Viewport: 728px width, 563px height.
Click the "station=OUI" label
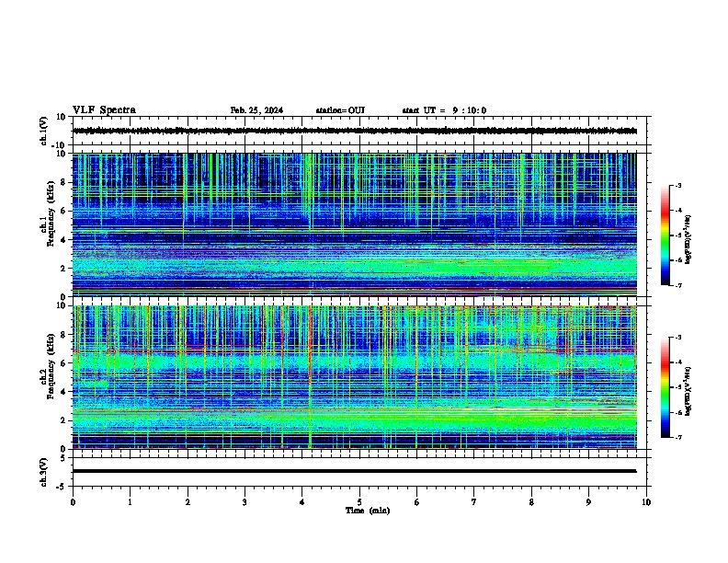pos(340,110)
